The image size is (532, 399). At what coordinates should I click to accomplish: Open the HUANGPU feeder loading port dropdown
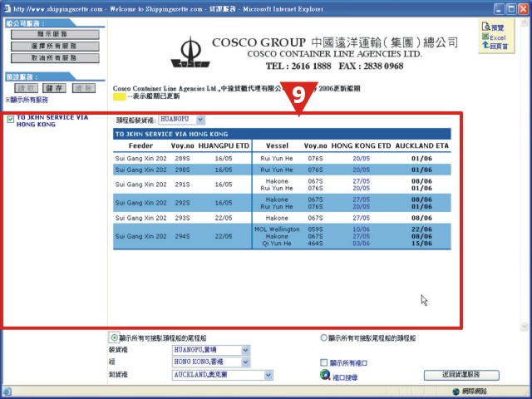point(182,120)
